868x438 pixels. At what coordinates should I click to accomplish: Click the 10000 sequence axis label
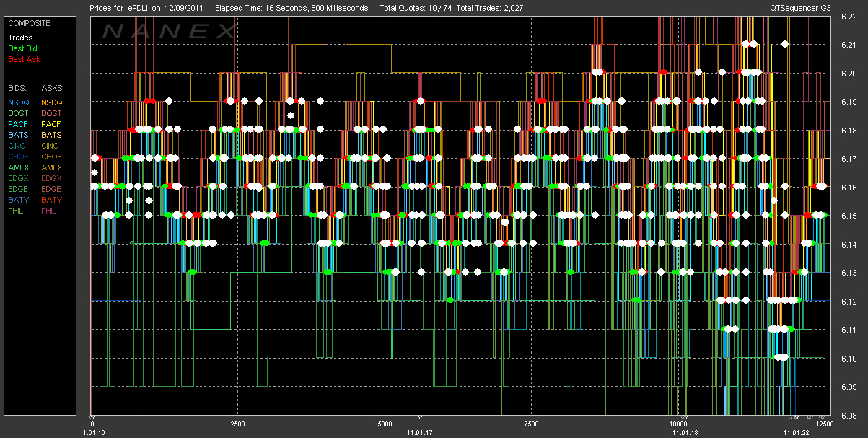(678, 424)
